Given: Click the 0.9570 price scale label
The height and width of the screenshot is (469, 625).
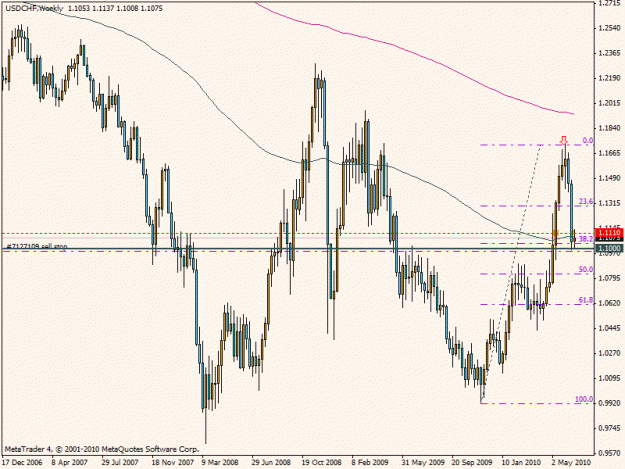Looking at the screenshot, I should [610, 453].
